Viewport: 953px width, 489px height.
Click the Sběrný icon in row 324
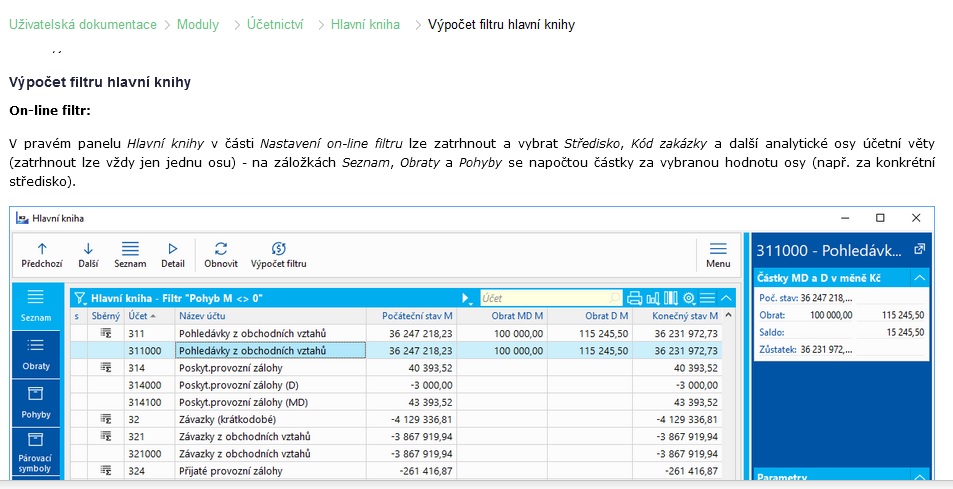(x=106, y=471)
